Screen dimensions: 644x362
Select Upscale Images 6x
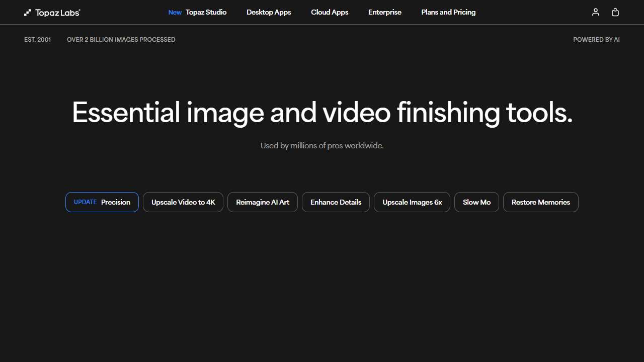pyautogui.click(x=412, y=202)
